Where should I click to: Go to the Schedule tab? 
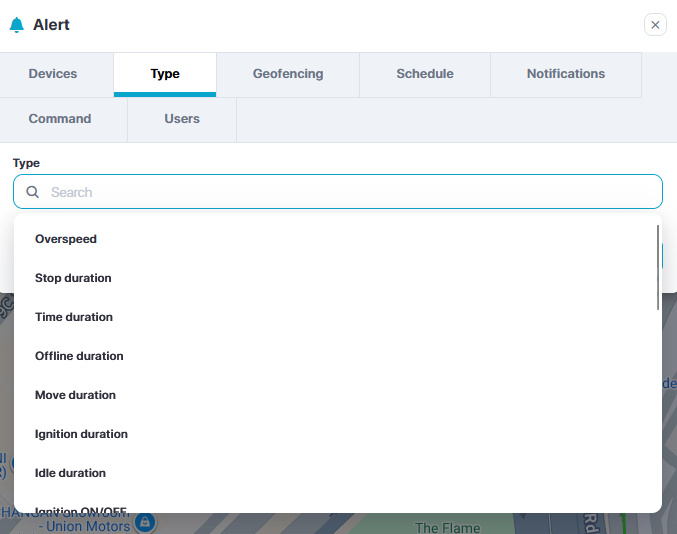(425, 74)
